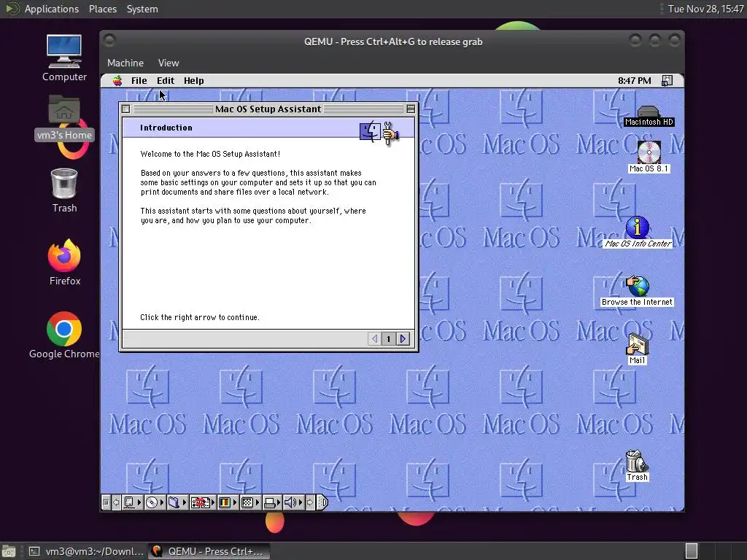Viewport: 747px width, 560px height.
Task: Open the QEMU Machine menu
Action: (125, 63)
